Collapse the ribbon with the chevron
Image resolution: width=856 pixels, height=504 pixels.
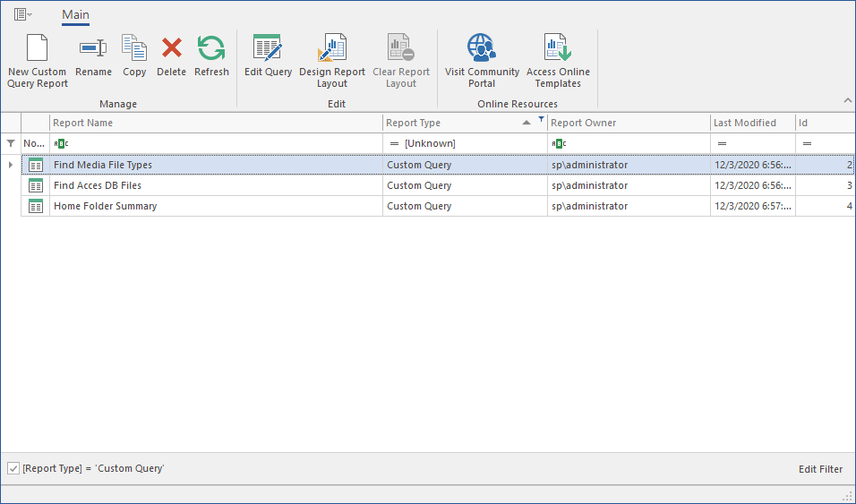[847, 100]
